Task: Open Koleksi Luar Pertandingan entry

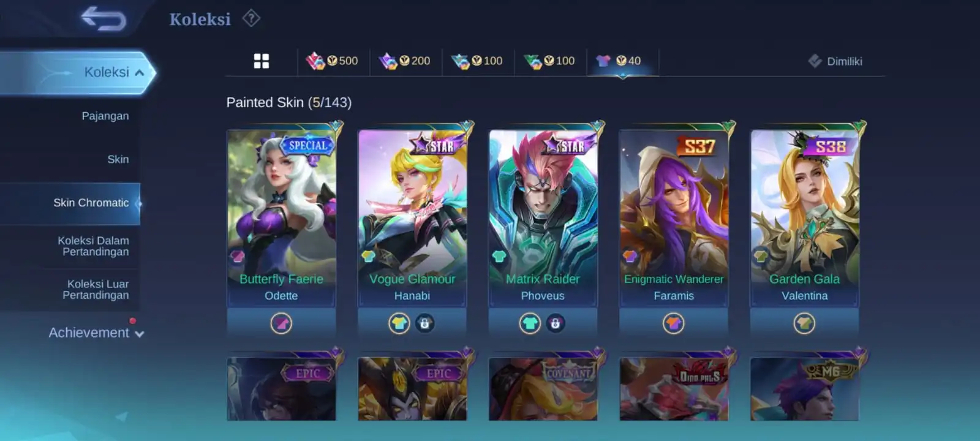Action: tap(96, 290)
